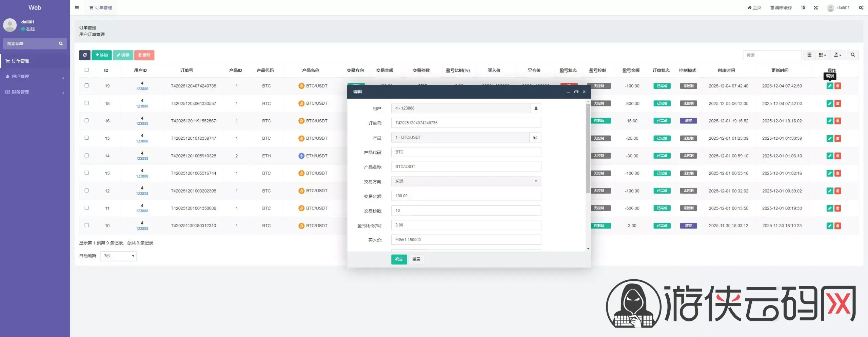Check the select-all checkbox in table header
The width and height of the screenshot is (868, 337).
pos(86,70)
